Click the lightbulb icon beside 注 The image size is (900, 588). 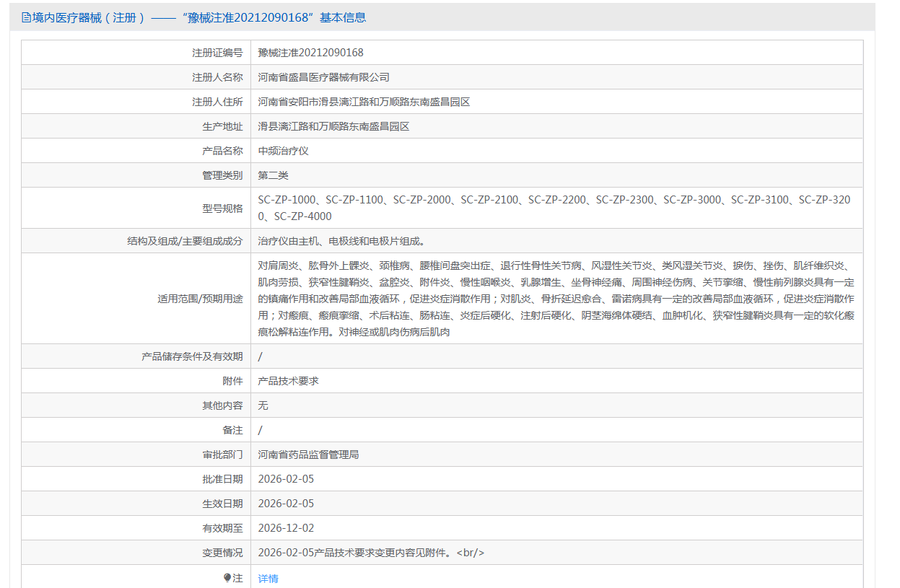[x=227, y=578]
